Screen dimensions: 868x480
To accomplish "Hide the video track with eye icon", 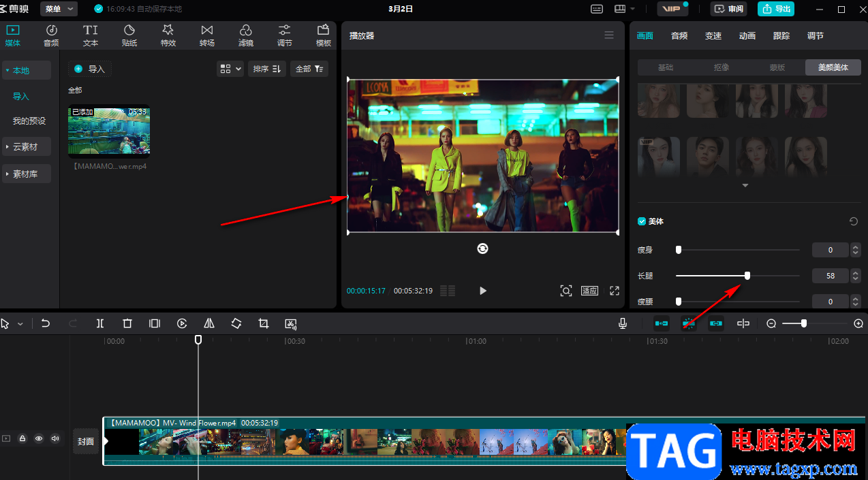I will [39, 439].
